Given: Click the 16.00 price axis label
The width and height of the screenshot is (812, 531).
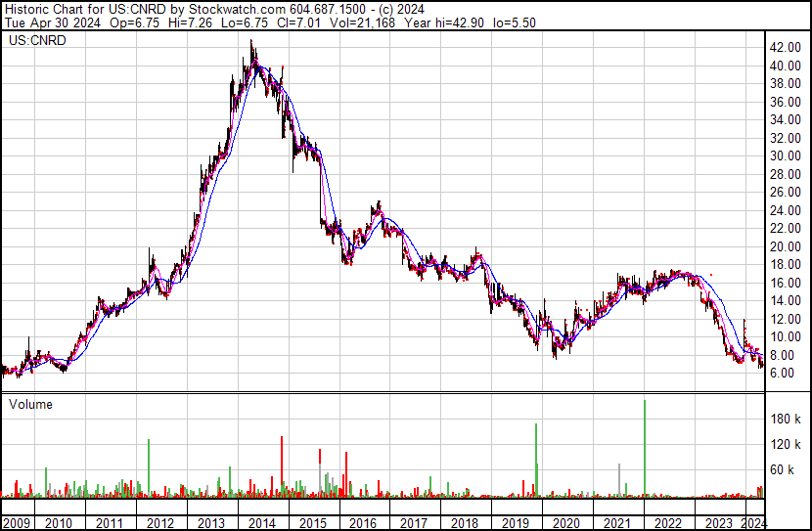Looking at the screenshot, I should (x=787, y=283).
